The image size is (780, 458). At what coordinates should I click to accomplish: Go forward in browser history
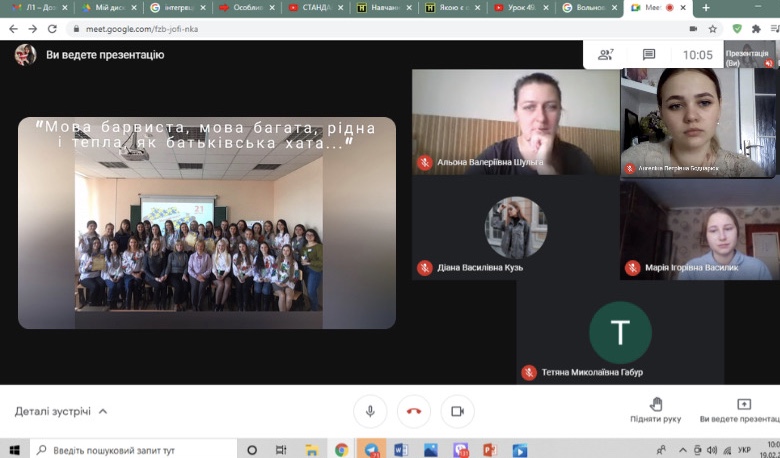[x=33, y=29]
